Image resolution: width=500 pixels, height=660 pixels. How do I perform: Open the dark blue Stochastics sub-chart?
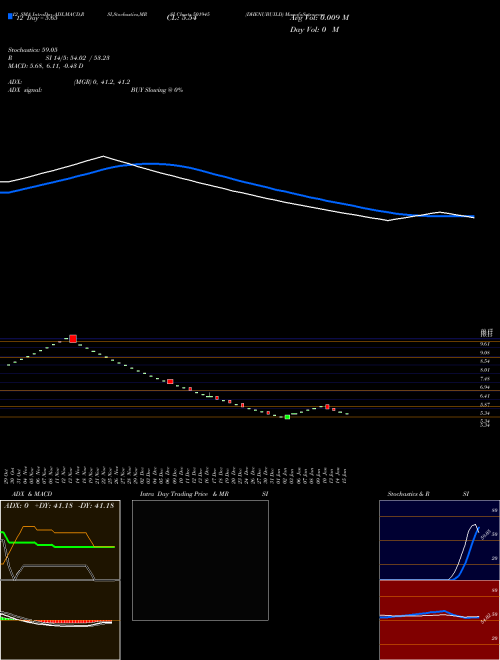[x=439, y=540]
